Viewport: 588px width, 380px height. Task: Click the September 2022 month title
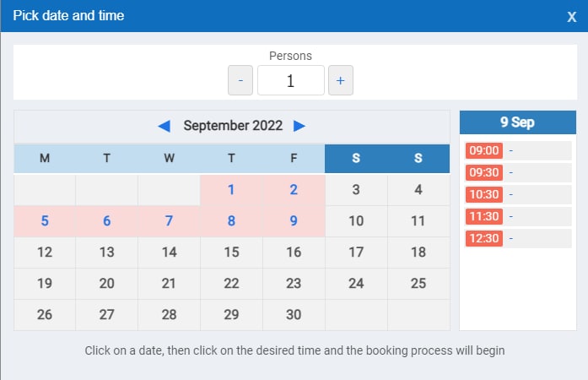click(232, 126)
